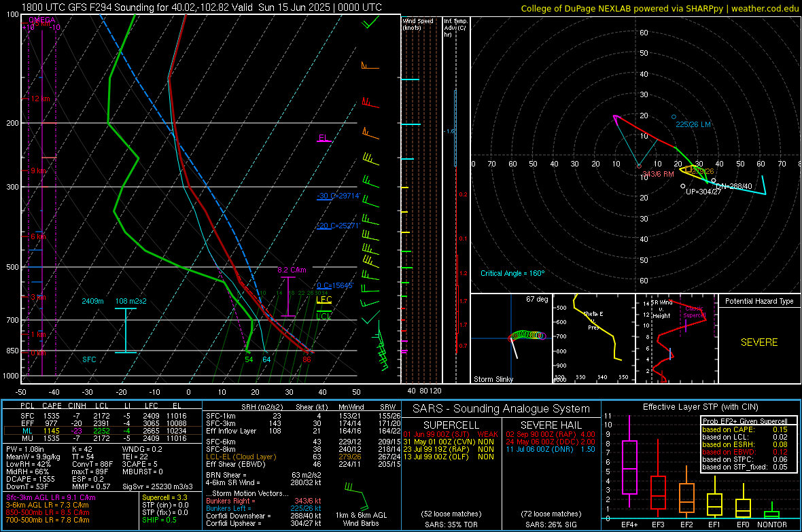Click the '108 m2s2' helicity label
Image resolution: width=802 pixels, height=532 pixels.
pyautogui.click(x=131, y=301)
